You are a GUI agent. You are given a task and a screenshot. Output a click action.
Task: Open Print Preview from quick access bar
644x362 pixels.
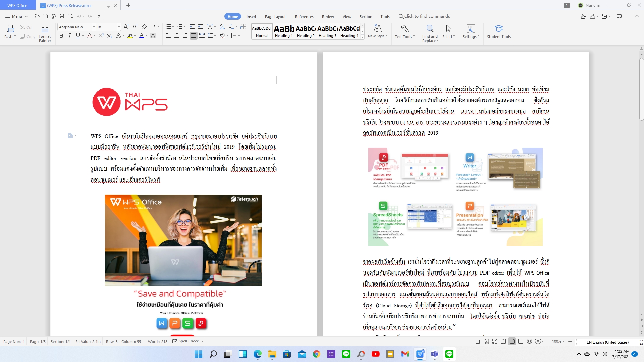tap(70, 16)
